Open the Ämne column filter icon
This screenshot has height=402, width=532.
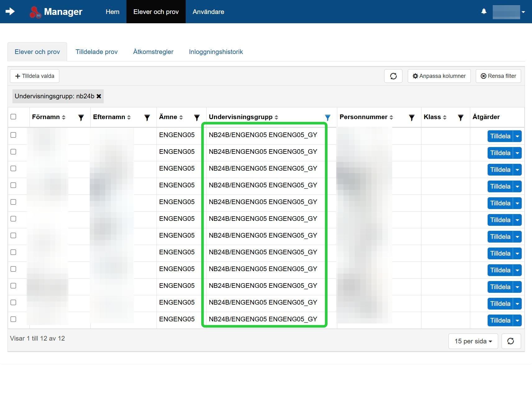tap(197, 118)
